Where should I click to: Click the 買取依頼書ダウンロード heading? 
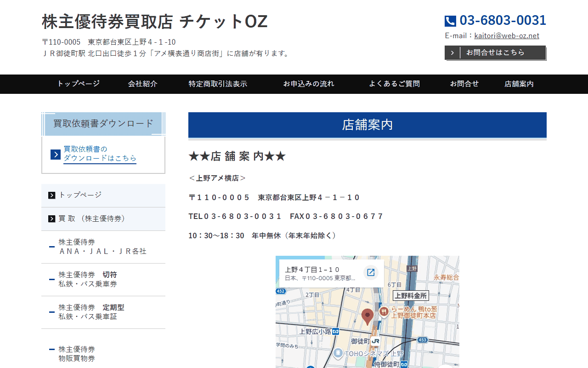pos(103,124)
